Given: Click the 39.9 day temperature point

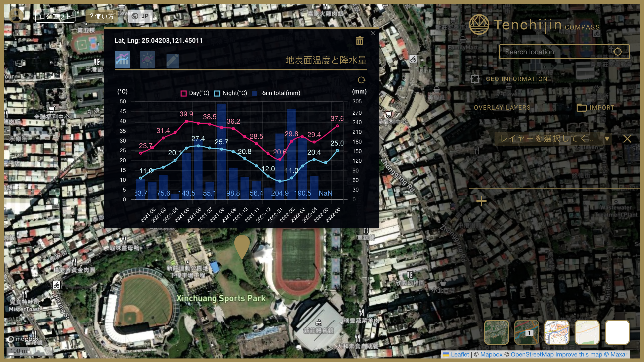Looking at the screenshot, I should coord(186,121).
